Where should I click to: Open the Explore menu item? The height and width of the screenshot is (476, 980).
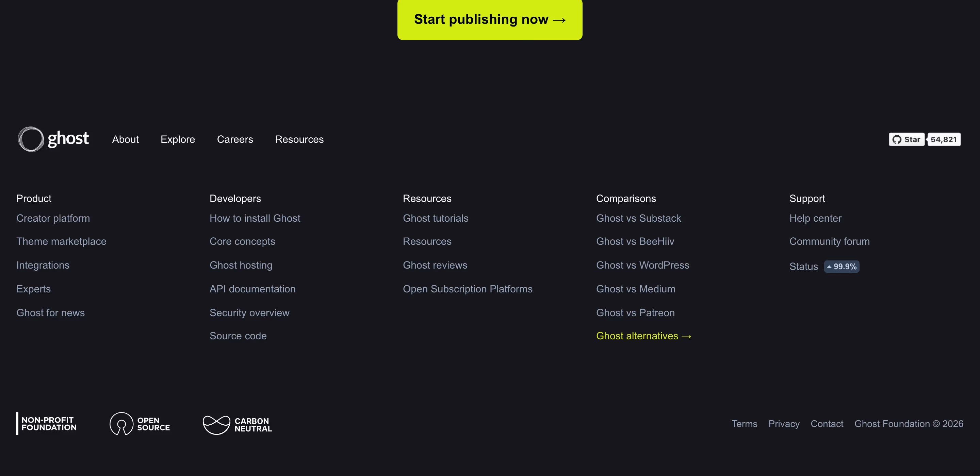click(178, 139)
